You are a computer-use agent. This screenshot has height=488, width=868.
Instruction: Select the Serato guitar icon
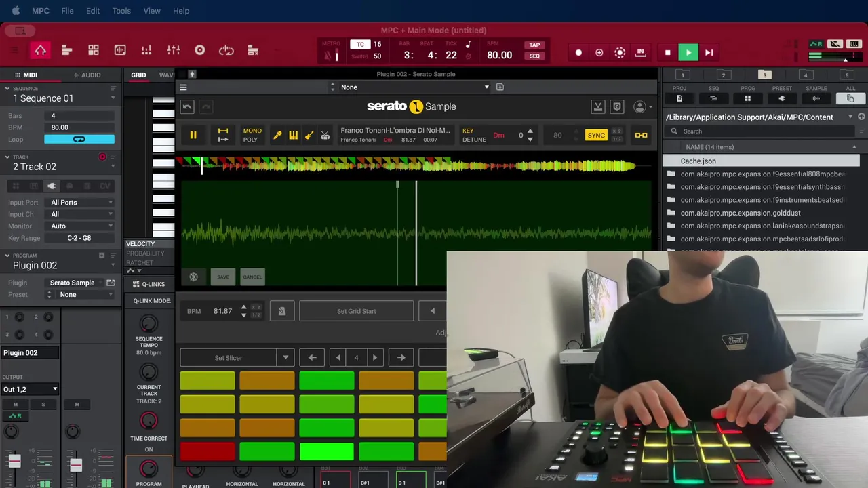[x=309, y=135]
